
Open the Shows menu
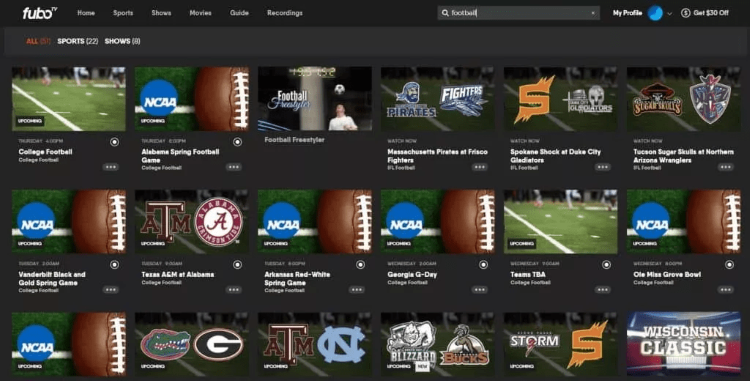[x=161, y=13]
